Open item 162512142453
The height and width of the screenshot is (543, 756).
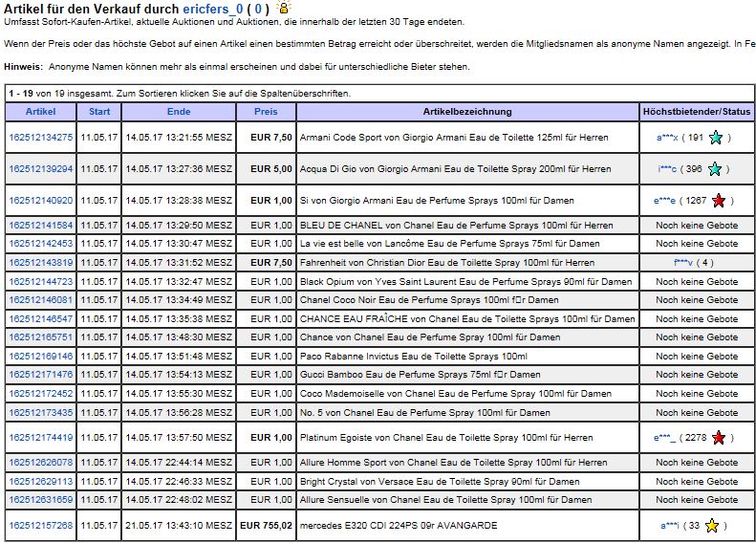(41, 244)
